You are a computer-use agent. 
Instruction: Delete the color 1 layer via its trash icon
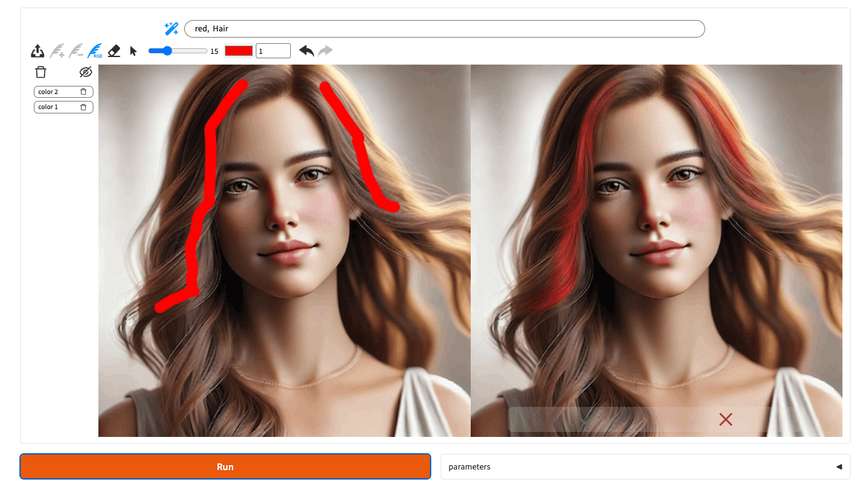[83, 107]
